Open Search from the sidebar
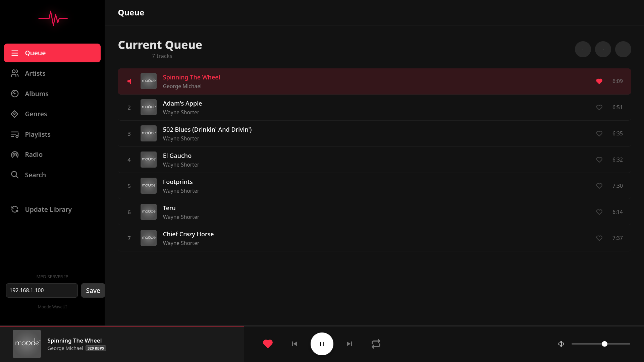This screenshot has height=362, width=644. 35,175
